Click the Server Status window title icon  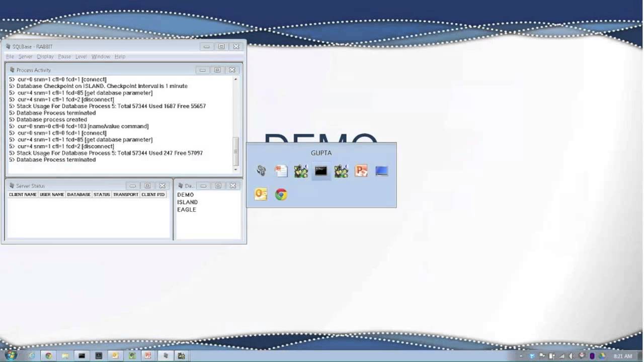(x=12, y=186)
